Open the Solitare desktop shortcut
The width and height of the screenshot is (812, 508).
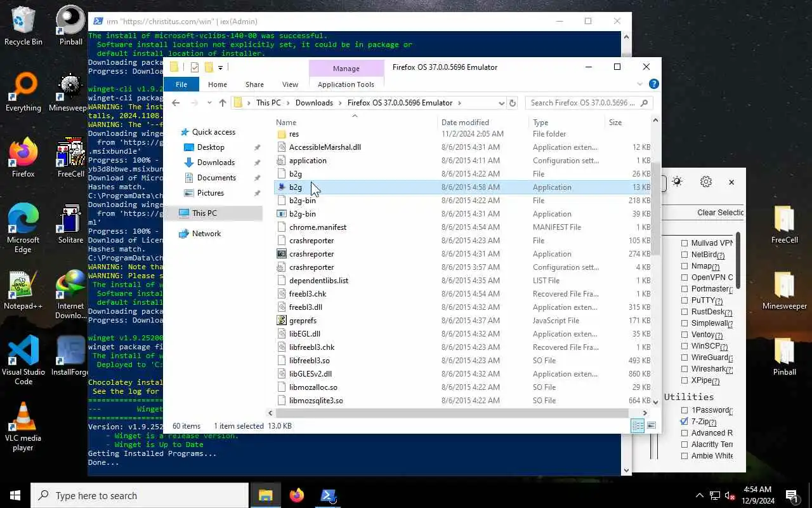[70, 224]
